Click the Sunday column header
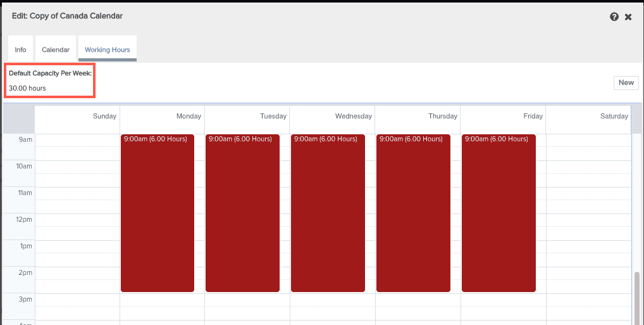644x325 pixels. (x=77, y=117)
